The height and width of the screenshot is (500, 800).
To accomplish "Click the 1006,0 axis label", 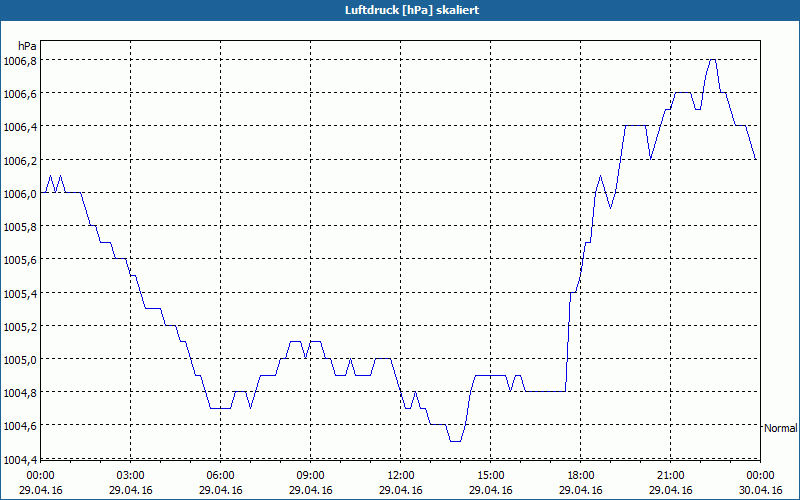I will [20, 194].
